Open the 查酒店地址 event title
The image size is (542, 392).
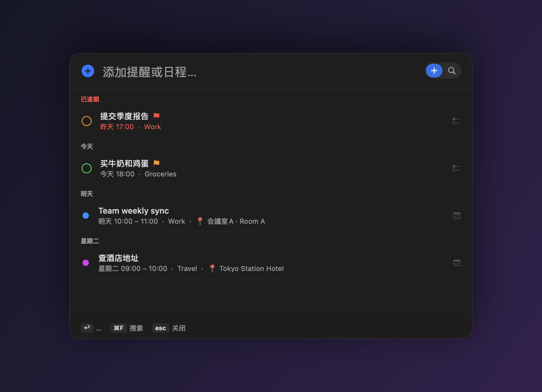(118, 258)
